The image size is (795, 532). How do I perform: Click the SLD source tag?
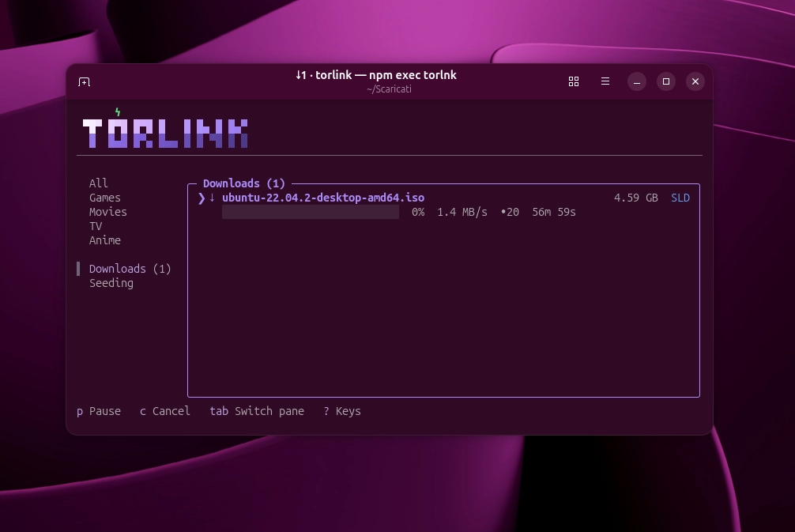point(680,198)
